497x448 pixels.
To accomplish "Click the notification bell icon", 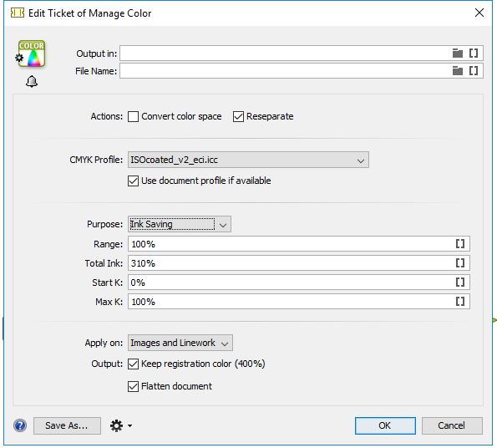I will pos(32,82).
